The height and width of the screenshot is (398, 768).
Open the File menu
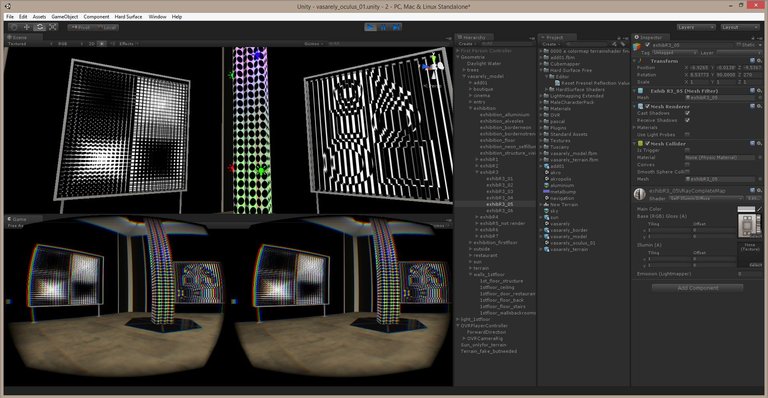tap(10, 17)
